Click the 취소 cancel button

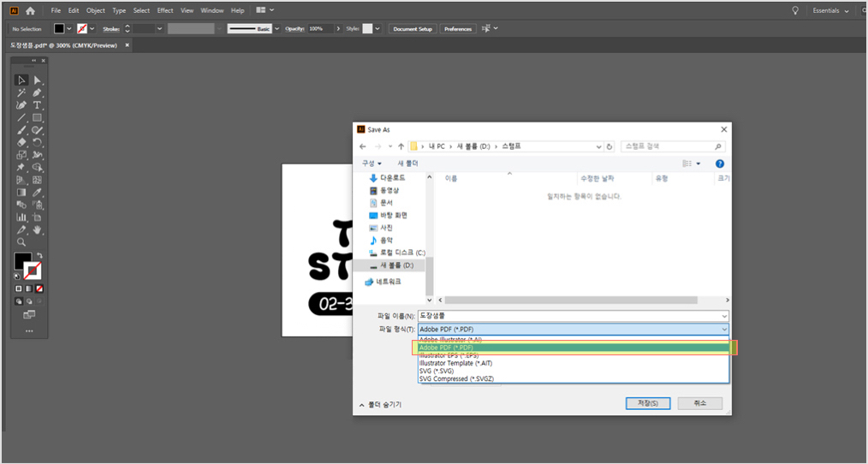[699, 403]
